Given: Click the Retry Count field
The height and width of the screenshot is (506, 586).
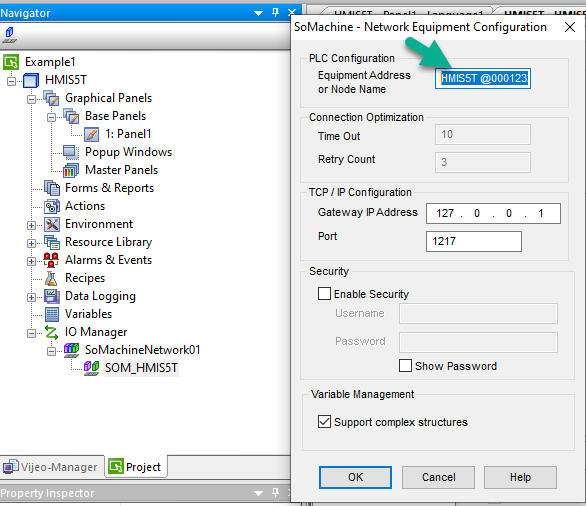Looking at the screenshot, I should (483, 162).
